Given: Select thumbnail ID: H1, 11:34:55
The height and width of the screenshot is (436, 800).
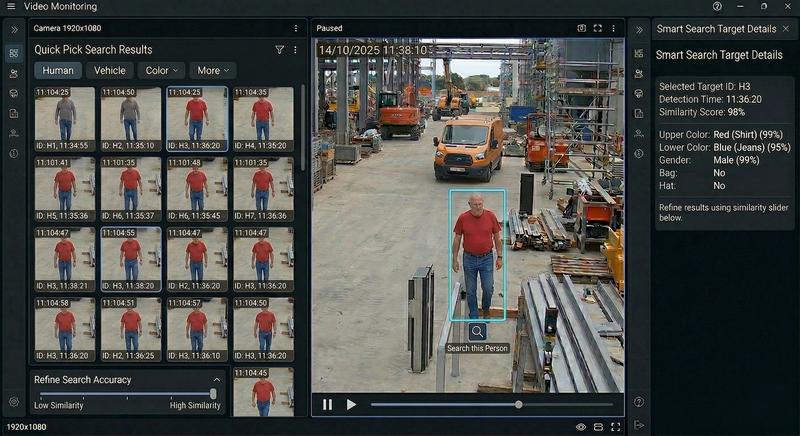Looking at the screenshot, I should [x=65, y=119].
